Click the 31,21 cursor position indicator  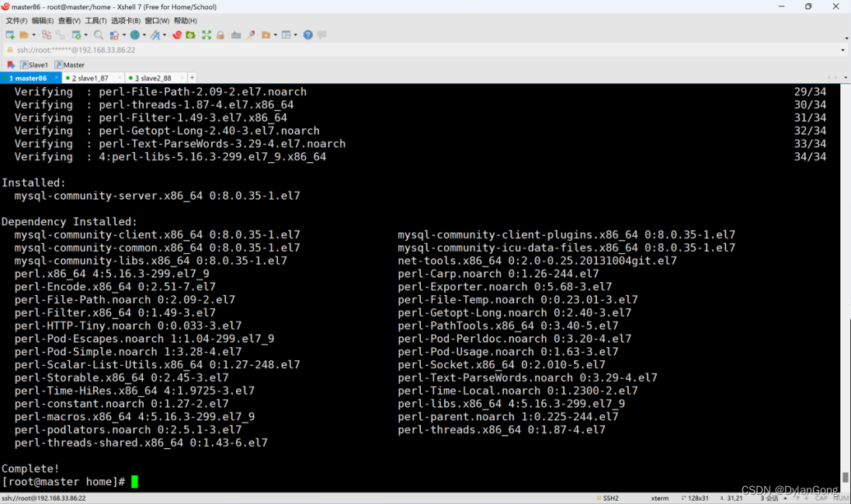coord(731,498)
